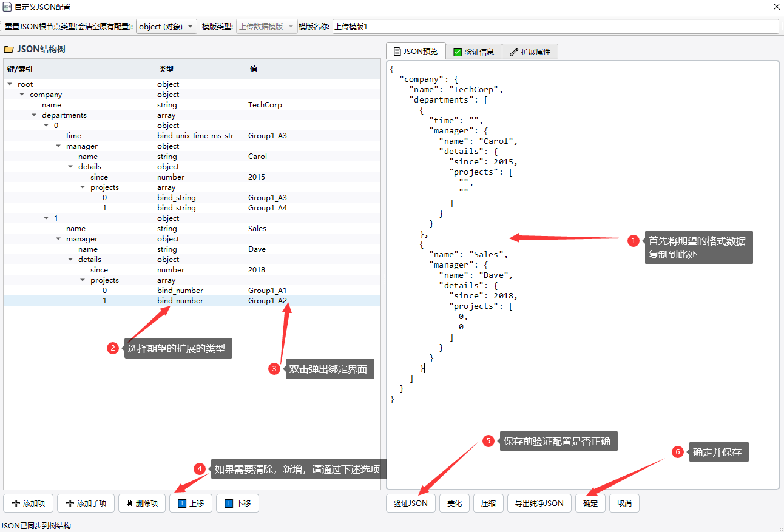Click the up-arrow icon on 上移 button
Screen dimensions: 784x532
181,503
